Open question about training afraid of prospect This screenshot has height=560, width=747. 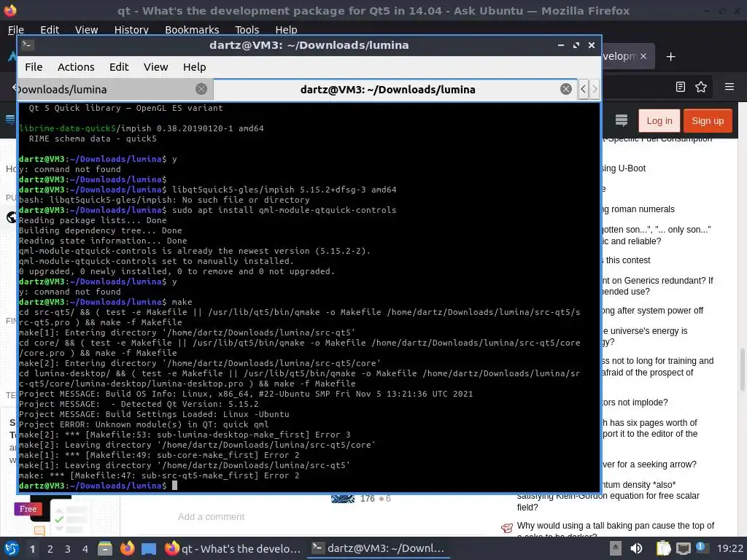tap(657, 367)
